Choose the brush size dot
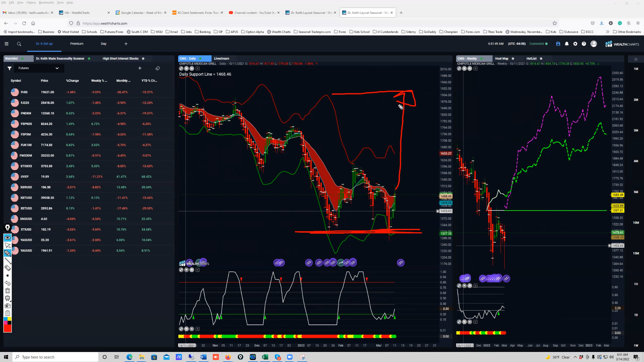This screenshot has height=362, width=644. point(7,276)
